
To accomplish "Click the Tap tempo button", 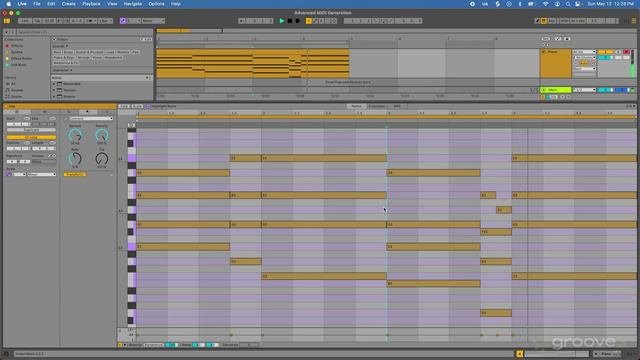I will [x=37, y=21].
